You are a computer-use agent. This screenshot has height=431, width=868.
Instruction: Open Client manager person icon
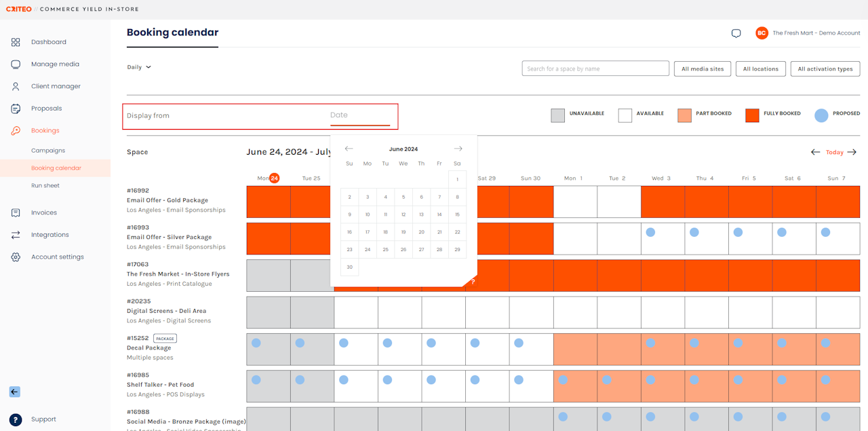16,86
